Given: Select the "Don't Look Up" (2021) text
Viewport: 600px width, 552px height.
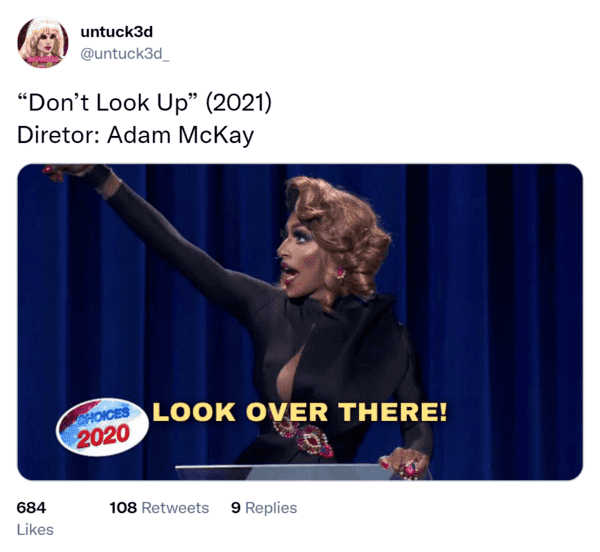Looking at the screenshot, I should [144, 103].
